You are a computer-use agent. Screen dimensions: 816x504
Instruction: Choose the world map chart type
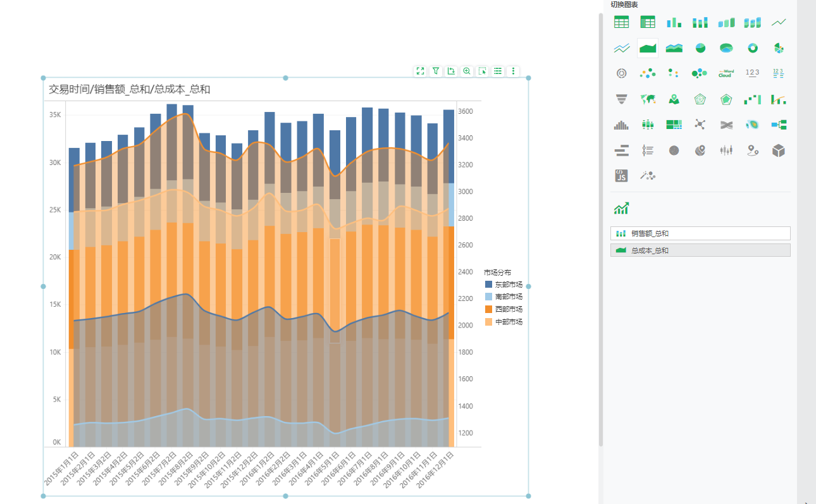(x=648, y=99)
